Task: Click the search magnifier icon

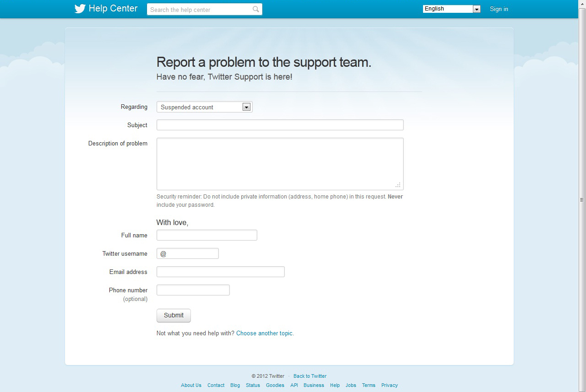Action: pos(256,9)
